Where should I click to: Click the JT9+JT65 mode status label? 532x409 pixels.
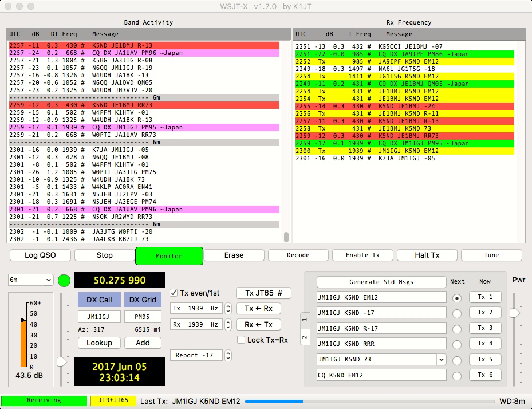click(x=113, y=400)
